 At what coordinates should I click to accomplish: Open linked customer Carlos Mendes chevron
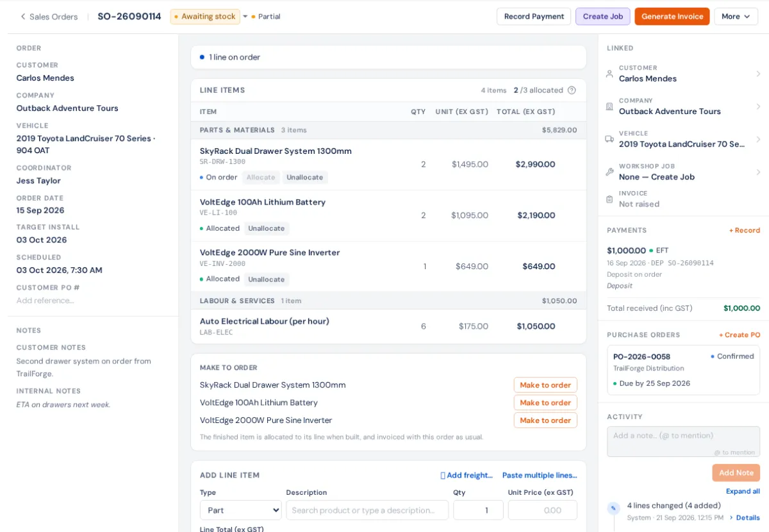point(758,74)
